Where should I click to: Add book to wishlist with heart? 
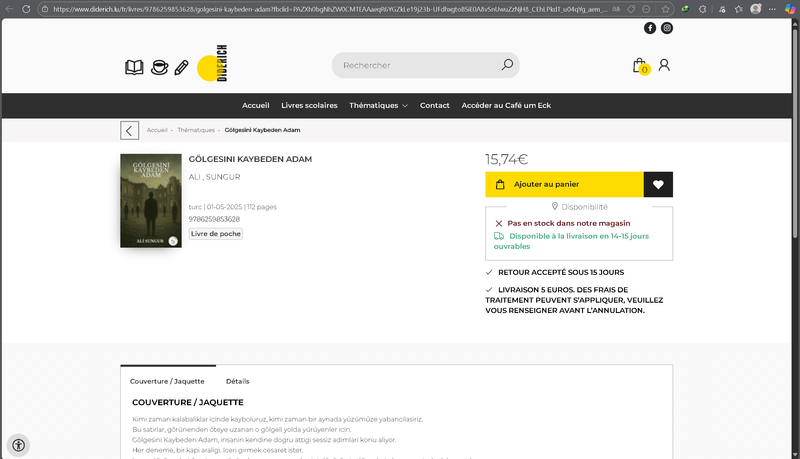[x=658, y=184]
